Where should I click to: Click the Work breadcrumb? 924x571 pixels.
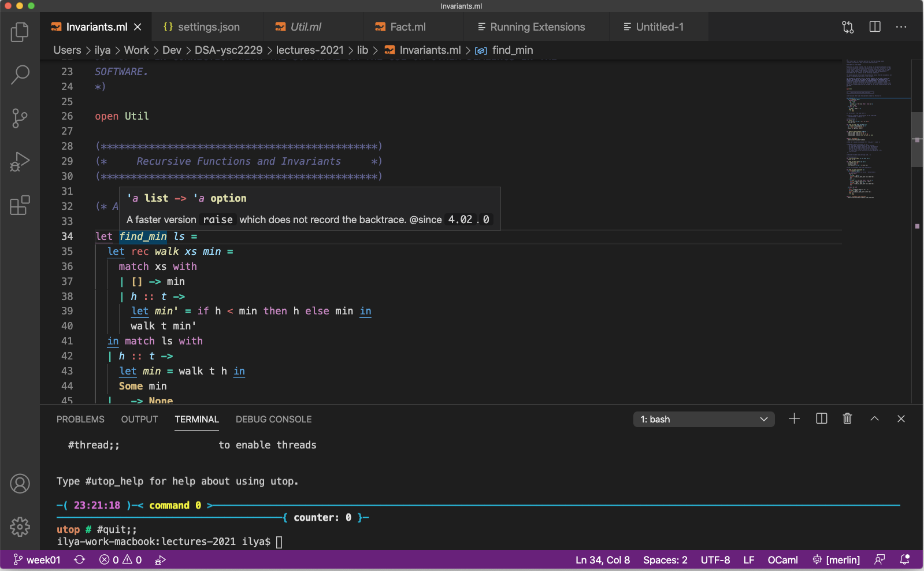click(136, 50)
